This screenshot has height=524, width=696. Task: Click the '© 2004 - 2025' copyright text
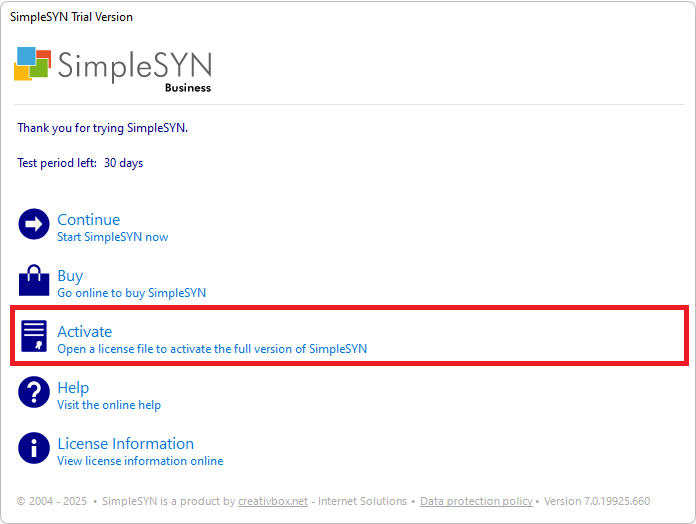(x=52, y=501)
